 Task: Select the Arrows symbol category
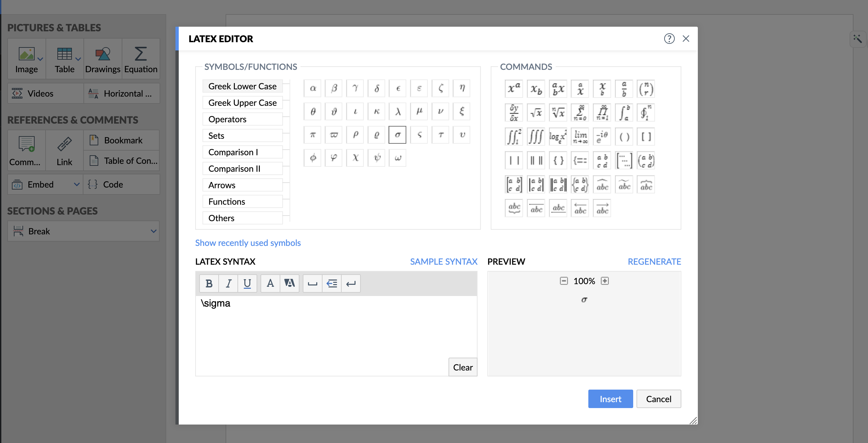click(242, 185)
